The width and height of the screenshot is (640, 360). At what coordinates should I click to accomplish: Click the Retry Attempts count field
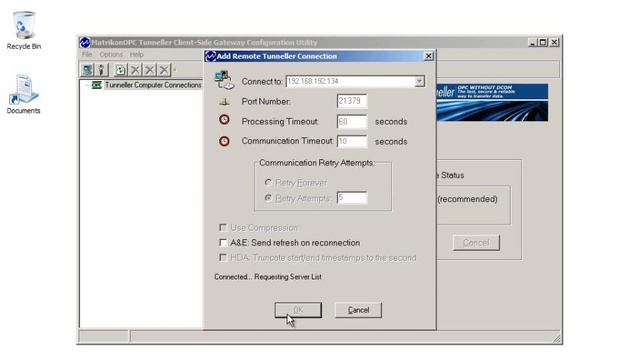click(352, 198)
